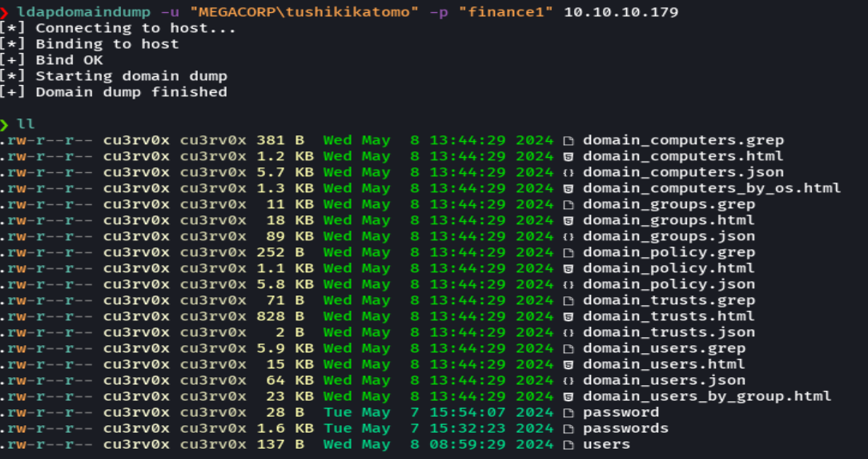Click the HTML icon beside domain_groups.html
The image size is (868, 459).
click(x=568, y=221)
